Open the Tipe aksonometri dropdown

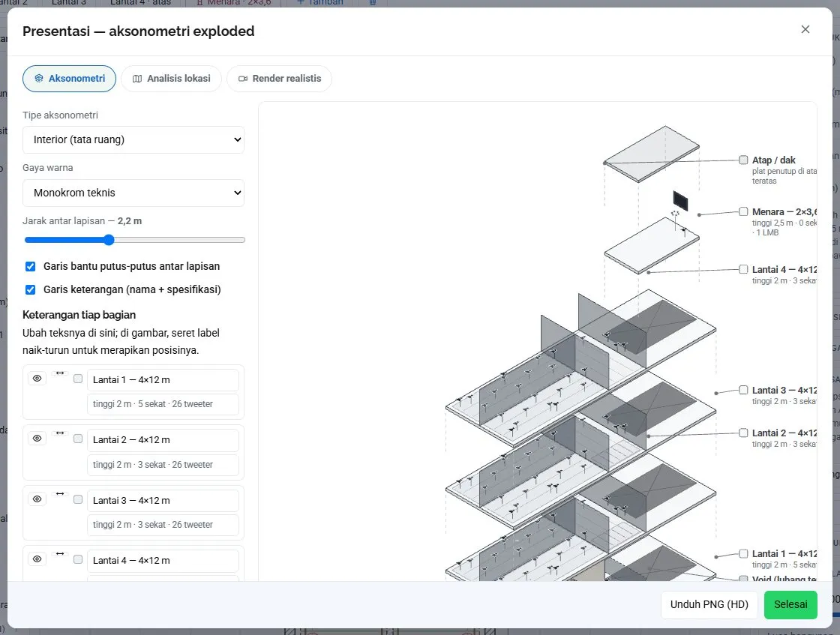133,139
